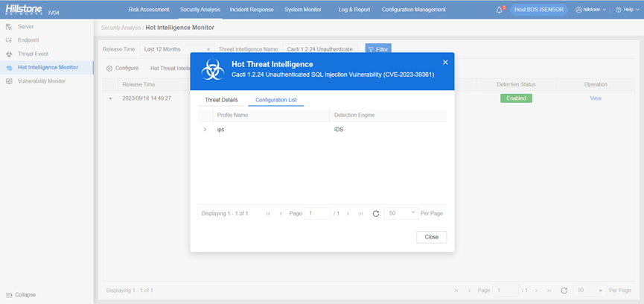Click the Detection Engine column header
The image size is (644, 304).
[354, 115]
